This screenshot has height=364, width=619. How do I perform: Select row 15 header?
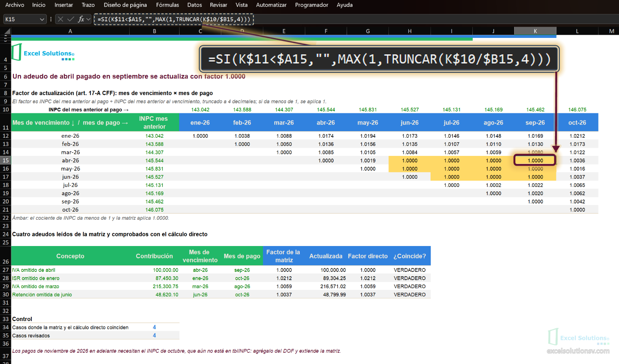click(5, 161)
